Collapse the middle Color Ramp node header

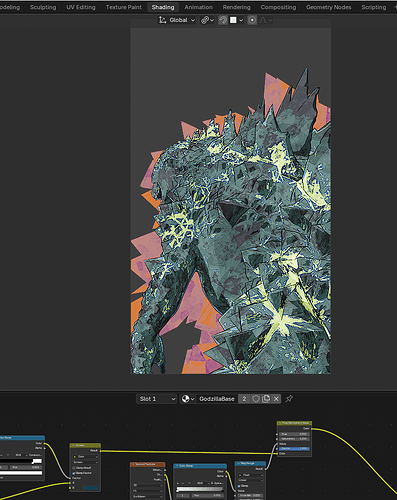tap(177, 466)
